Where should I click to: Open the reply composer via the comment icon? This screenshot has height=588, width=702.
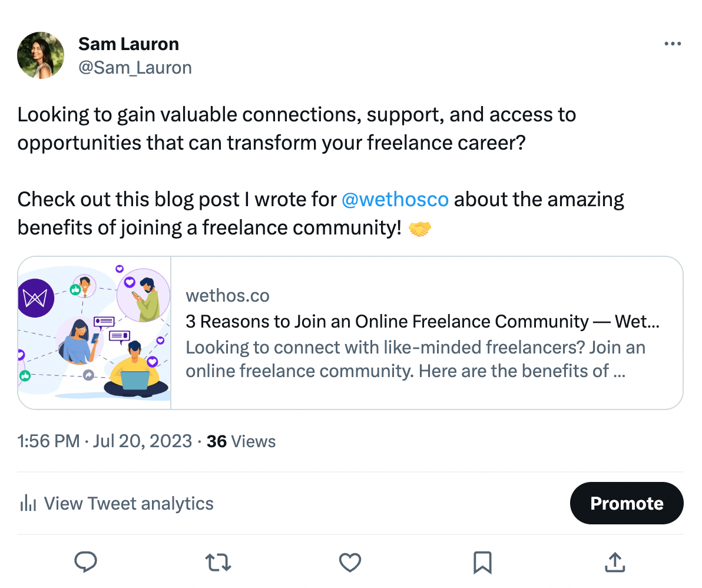tap(86, 563)
